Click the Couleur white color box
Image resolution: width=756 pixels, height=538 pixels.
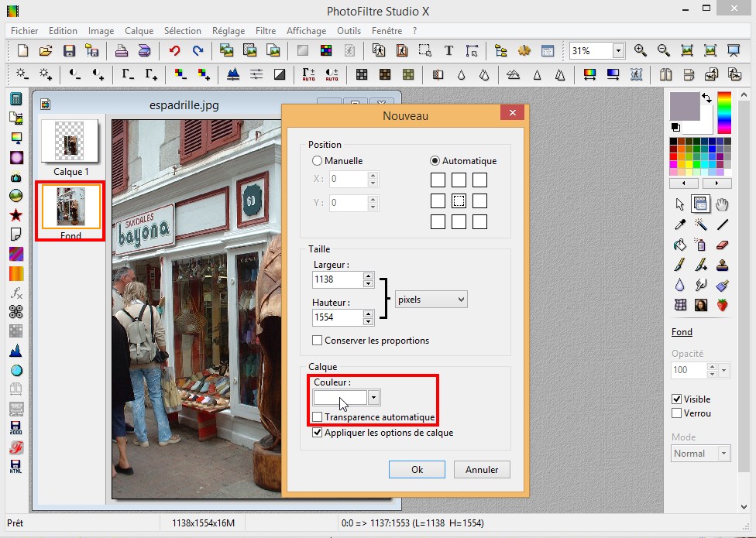(340, 397)
